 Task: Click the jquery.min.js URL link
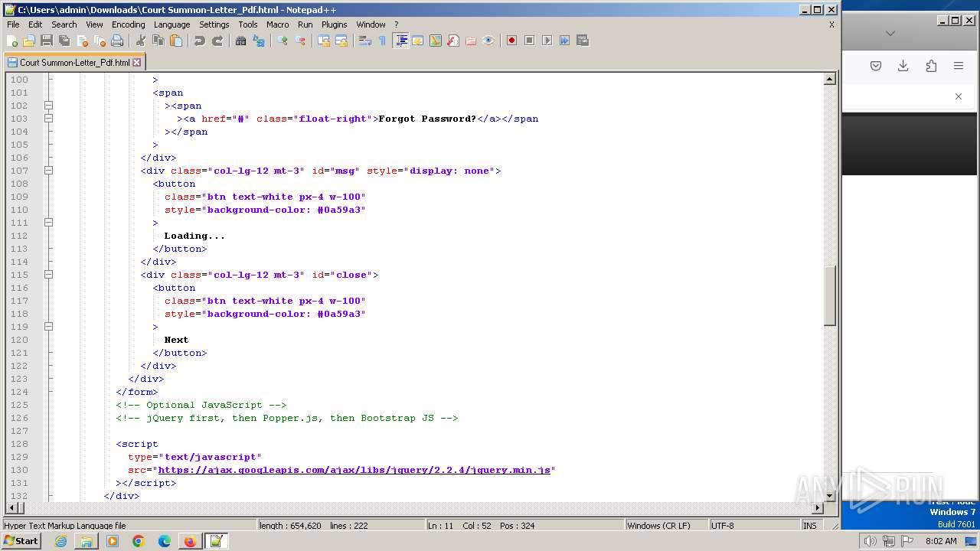coord(354,470)
